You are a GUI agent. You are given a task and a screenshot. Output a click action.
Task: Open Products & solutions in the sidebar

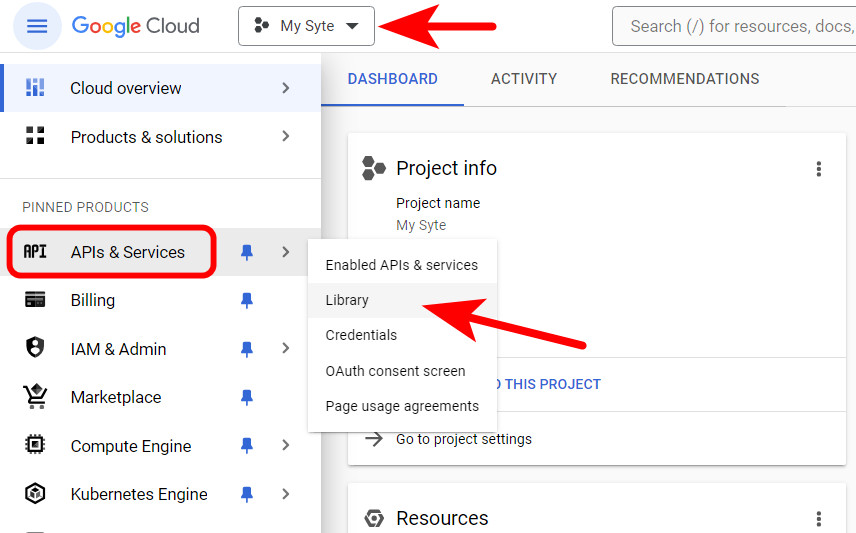[x=146, y=137]
